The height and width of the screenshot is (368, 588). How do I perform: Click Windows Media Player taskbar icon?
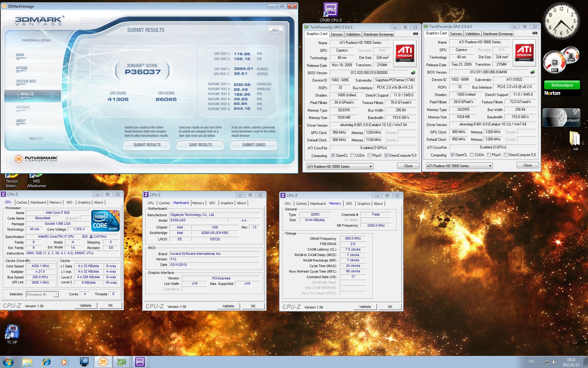tap(64, 362)
